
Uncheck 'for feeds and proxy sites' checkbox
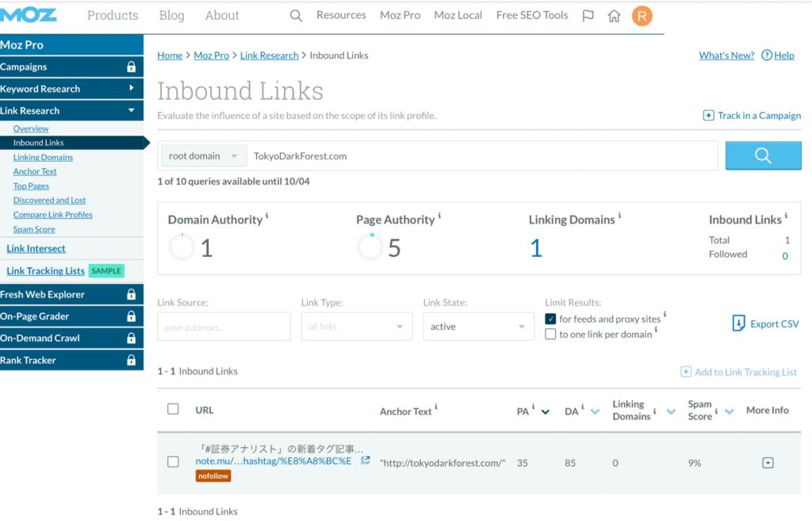click(x=550, y=319)
